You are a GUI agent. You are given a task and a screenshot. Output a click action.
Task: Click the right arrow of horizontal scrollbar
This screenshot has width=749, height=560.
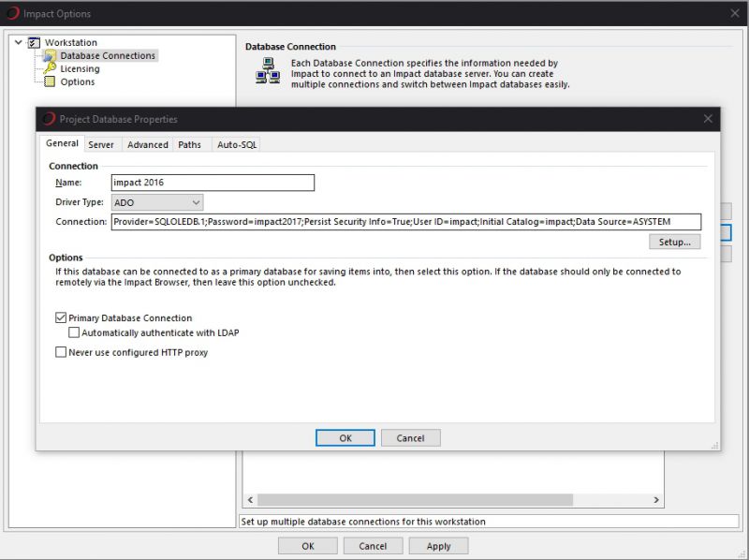pyautogui.click(x=656, y=501)
